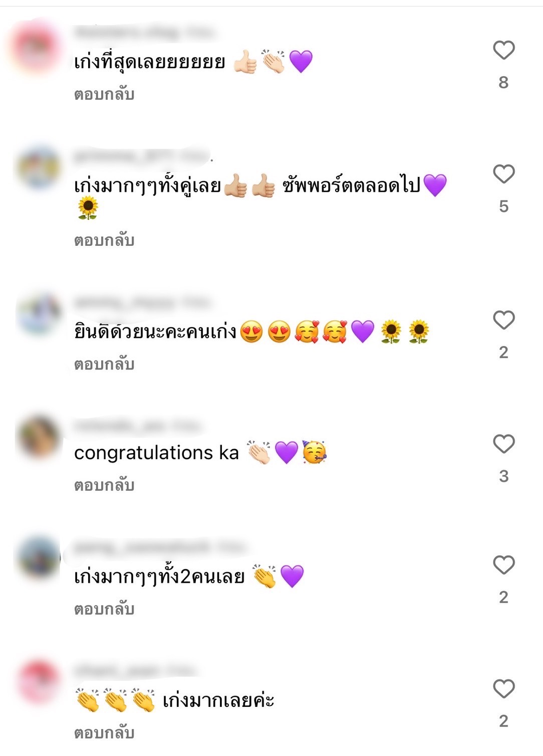Like the comment with 5 likes
This screenshot has height=756, width=543.
click(503, 174)
